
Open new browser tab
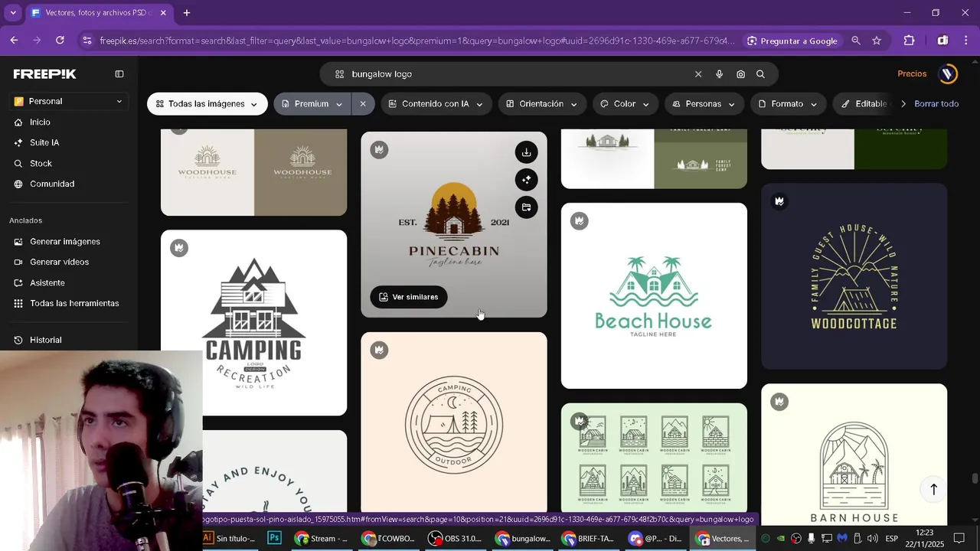coord(186,13)
